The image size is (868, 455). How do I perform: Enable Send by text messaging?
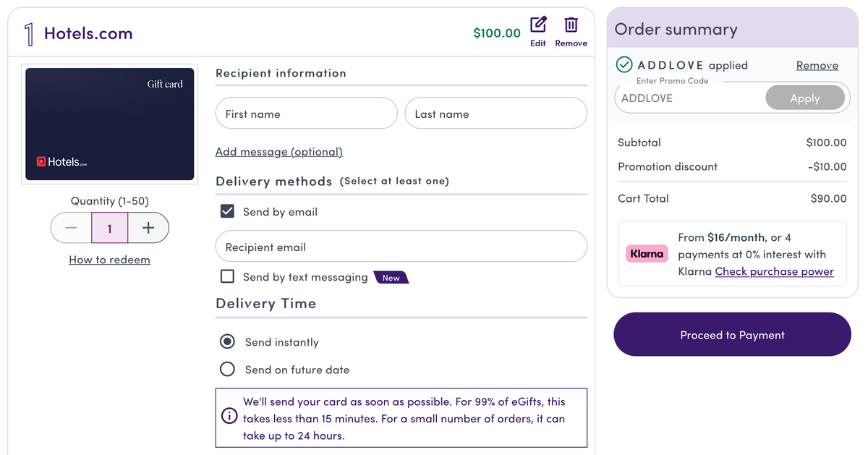click(x=227, y=276)
